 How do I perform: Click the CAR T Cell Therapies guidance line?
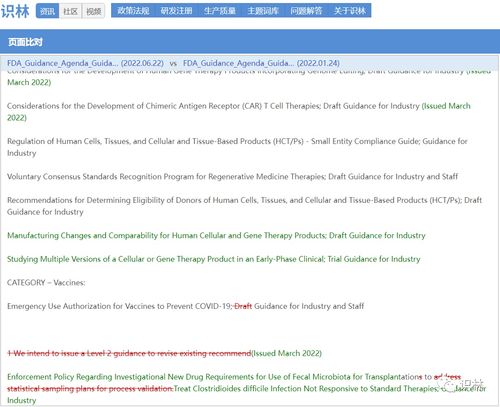click(239, 112)
